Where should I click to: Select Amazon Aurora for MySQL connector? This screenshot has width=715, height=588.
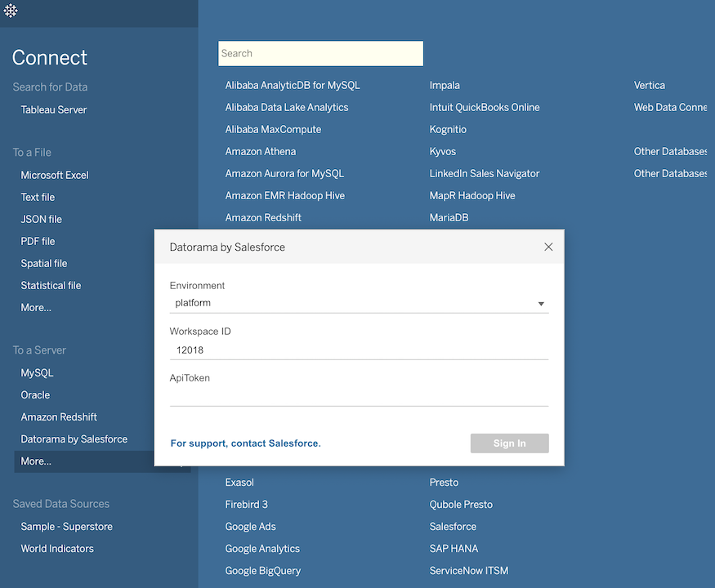pyautogui.click(x=284, y=174)
